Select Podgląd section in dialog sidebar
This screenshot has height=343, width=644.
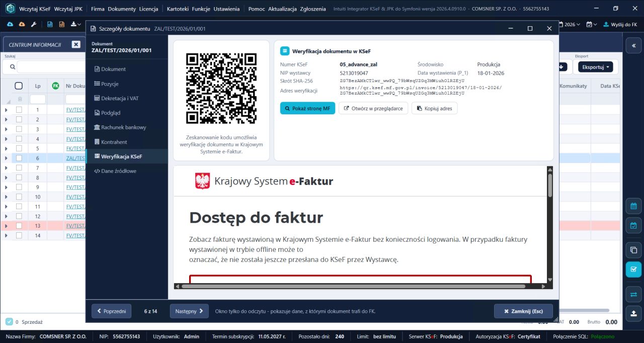(x=127, y=113)
